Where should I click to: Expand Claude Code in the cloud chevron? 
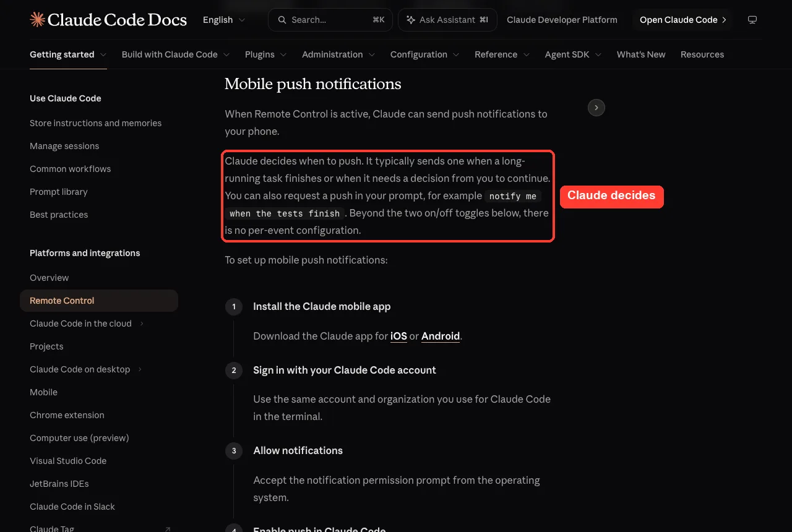[142, 324]
